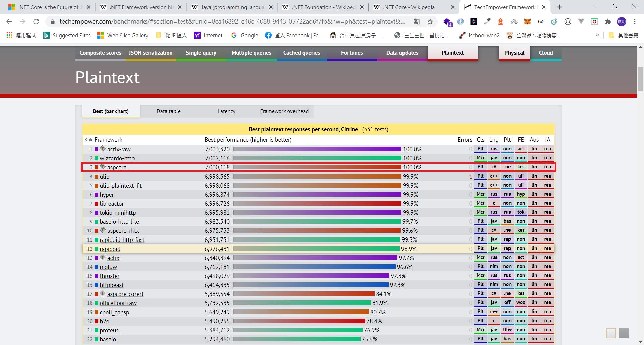
Task: Close the TechEmpower Framework tab
Action: coord(544,7)
